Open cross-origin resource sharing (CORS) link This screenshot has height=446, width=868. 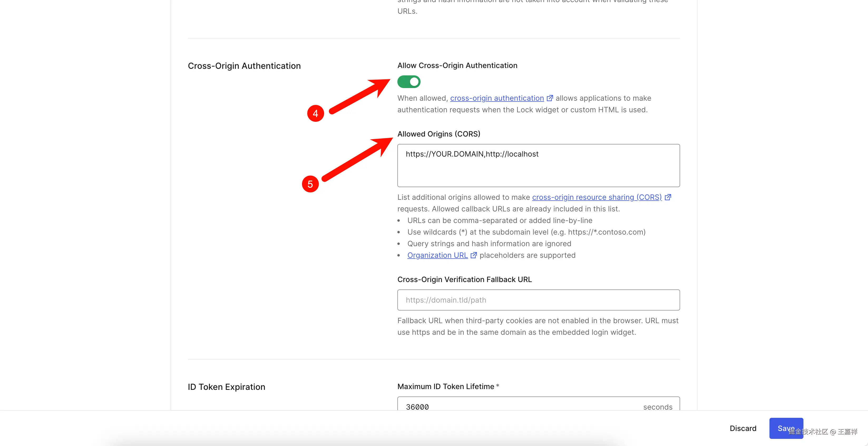pyautogui.click(x=597, y=197)
